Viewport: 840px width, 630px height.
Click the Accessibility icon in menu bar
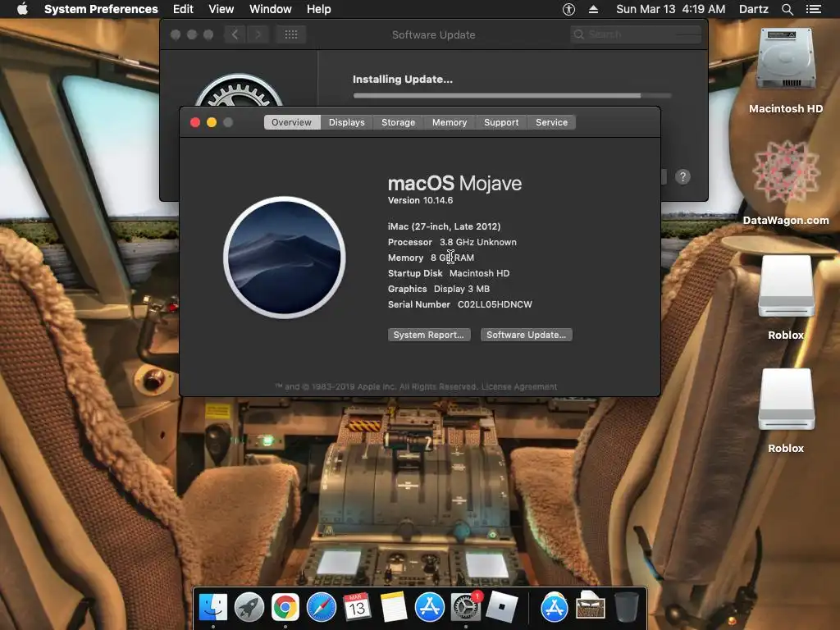point(569,9)
